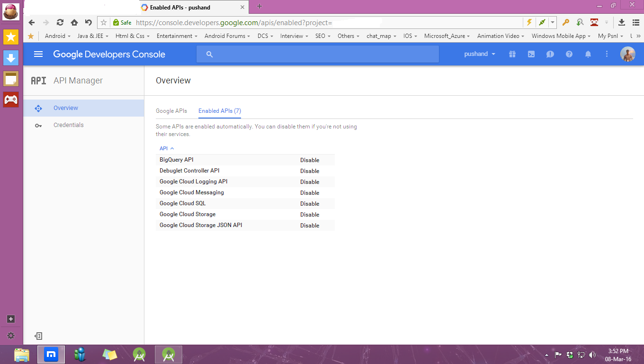Viewport: 644px width, 364px height.
Task: Expand the Animation Video bookmarks folder
Action: [x=501, y=36]
